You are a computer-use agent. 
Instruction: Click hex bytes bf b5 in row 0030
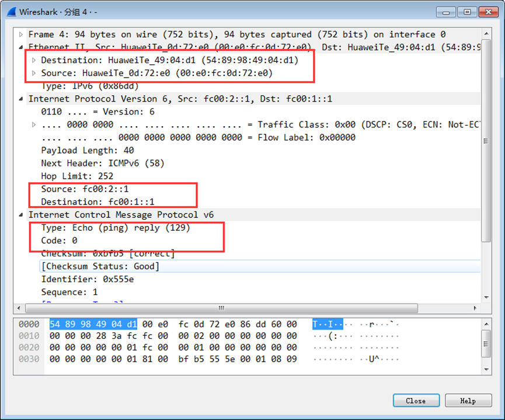pyautogui.click(x=191, y=359)
